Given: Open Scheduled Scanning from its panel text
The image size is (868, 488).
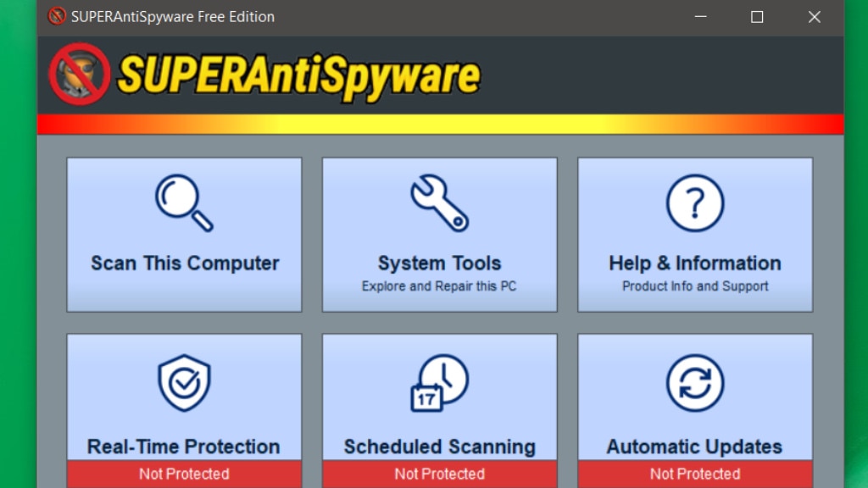Looking at the screenshot, I should click(438, 446).
